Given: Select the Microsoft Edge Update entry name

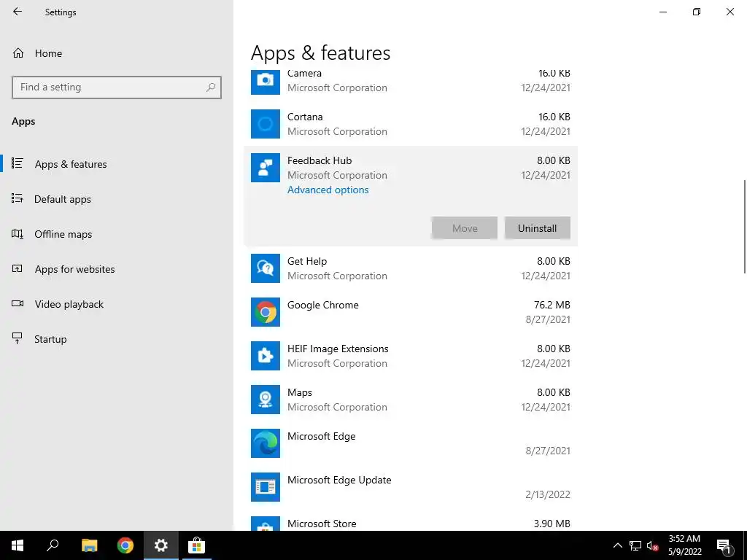Looking at the screenshot, I should [339, 480].
